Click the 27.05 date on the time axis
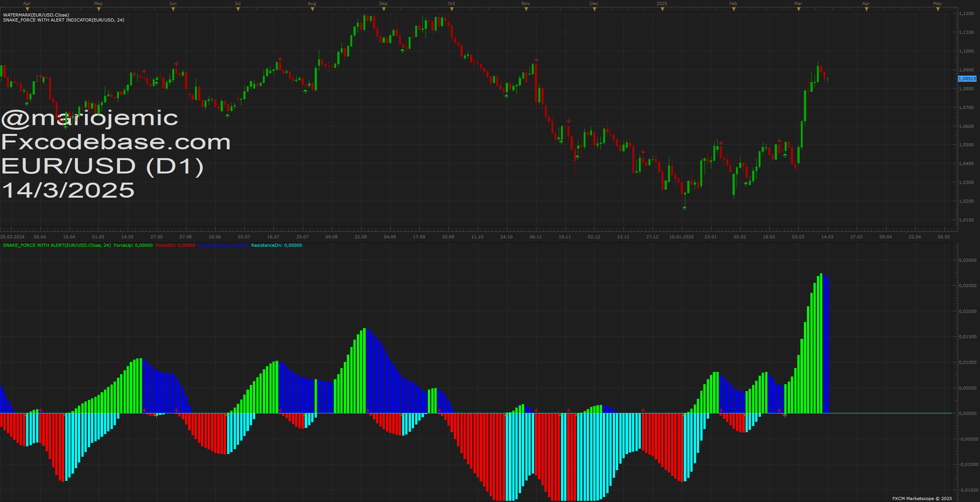The height and width of the screenshot is (502, 980). (x=157, y=237)
